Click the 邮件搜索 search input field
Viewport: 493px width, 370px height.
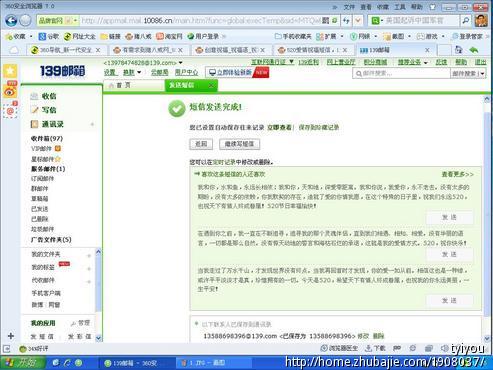(401, 73)
